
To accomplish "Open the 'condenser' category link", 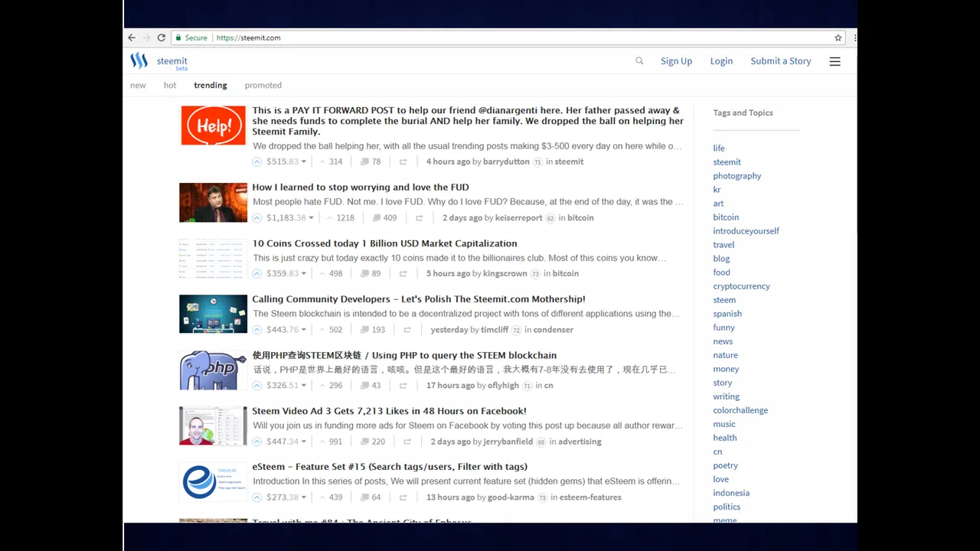I will click(x=554, y=329).
